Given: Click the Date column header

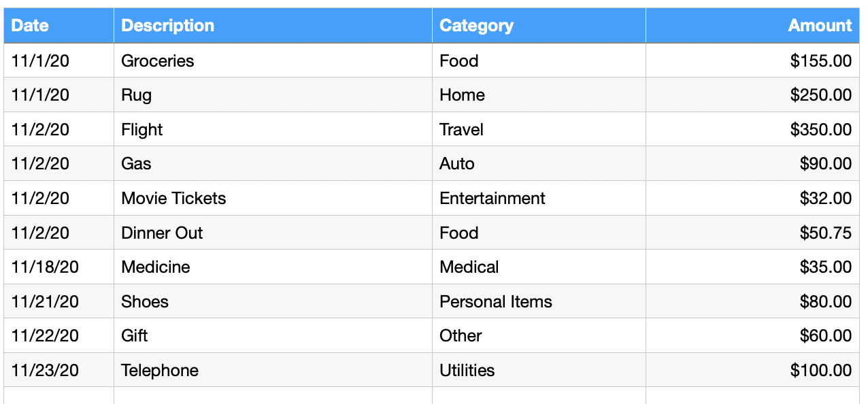Looking at the screenshot, I should 31,26.
